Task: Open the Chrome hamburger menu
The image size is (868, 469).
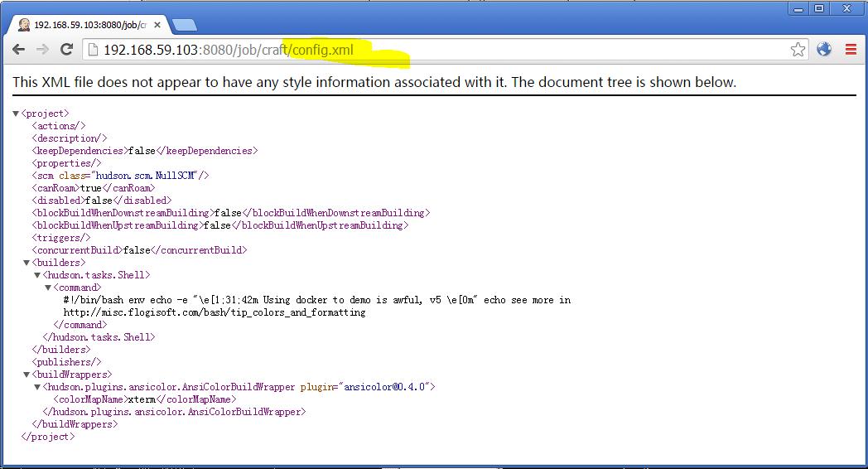Action: pos(851,50)
